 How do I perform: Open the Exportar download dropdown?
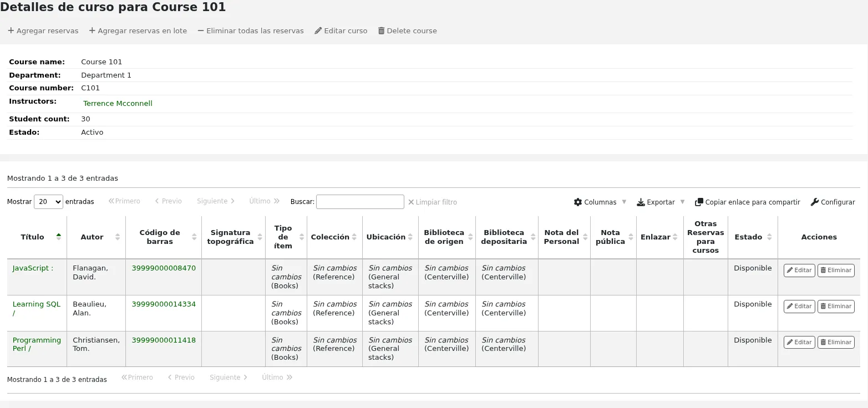tap(661, 202)
